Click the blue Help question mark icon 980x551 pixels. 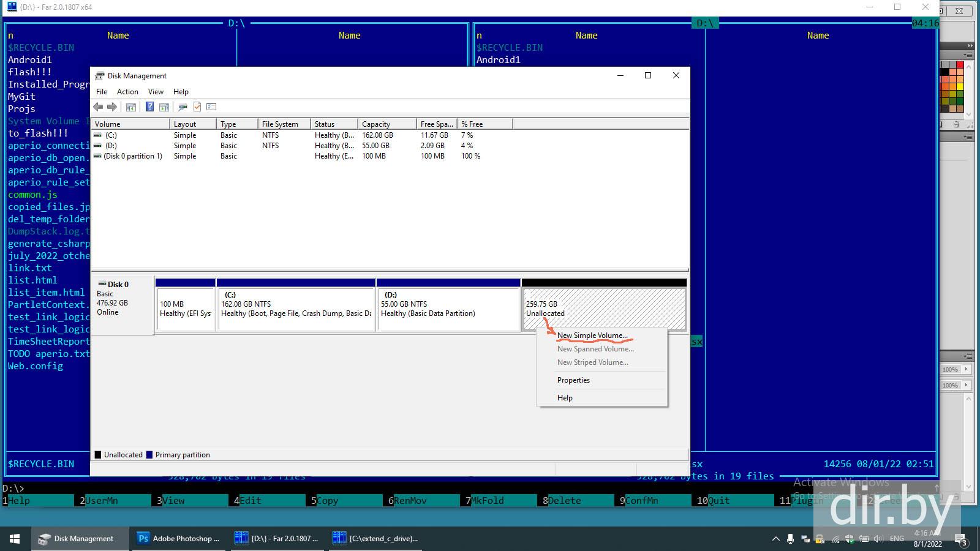tap(149, 107)
